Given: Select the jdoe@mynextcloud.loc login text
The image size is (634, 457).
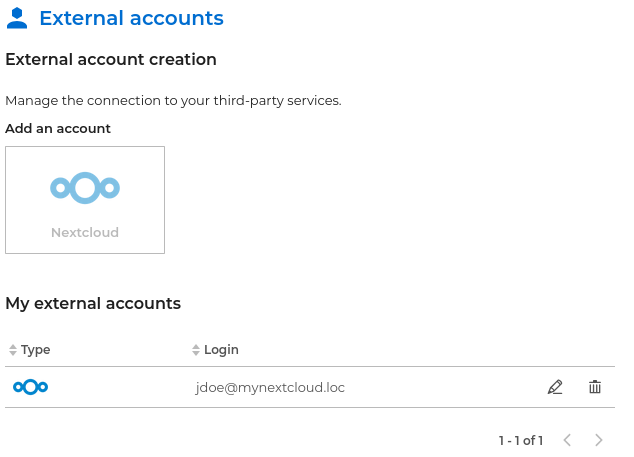Looking at the screenshot, I should coord(270,387).
